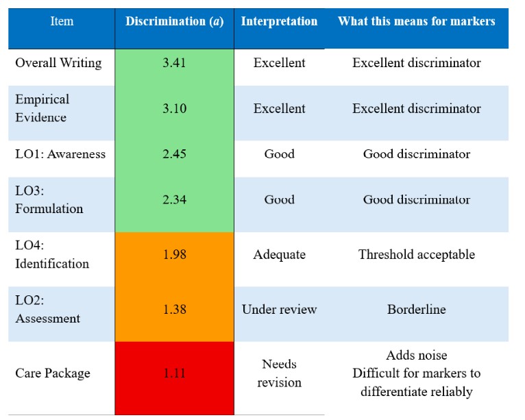Select the Overall Writing item cell

coord(62,67)
